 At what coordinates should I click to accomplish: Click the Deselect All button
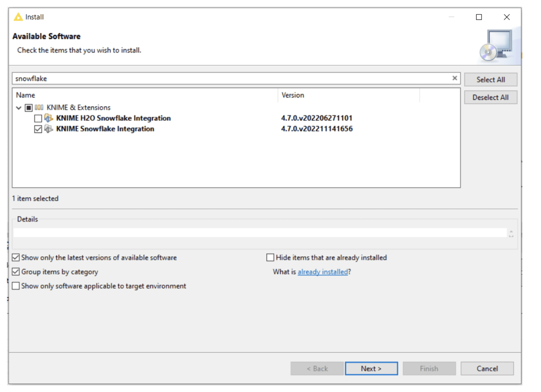(491, 97)
